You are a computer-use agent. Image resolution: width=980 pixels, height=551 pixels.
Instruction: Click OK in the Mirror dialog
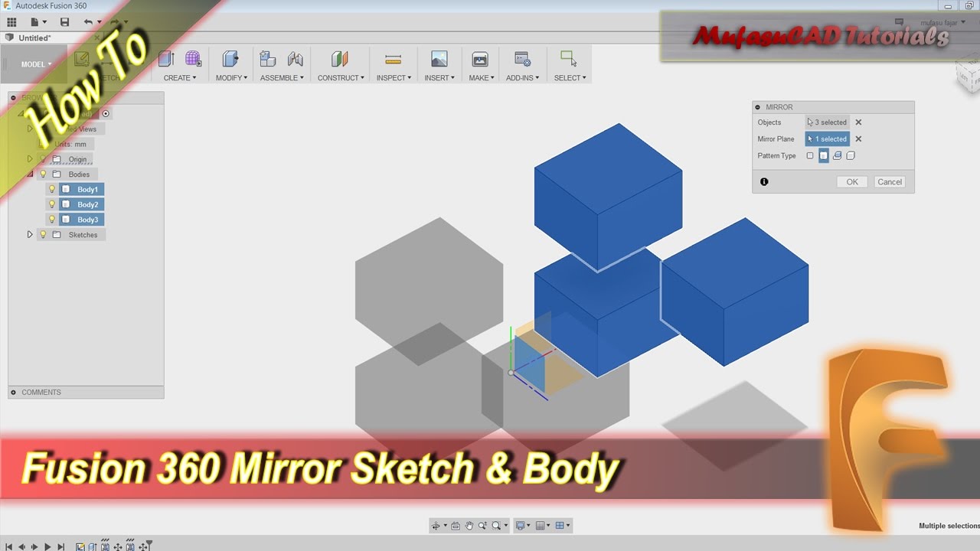(x=851, y=181)
